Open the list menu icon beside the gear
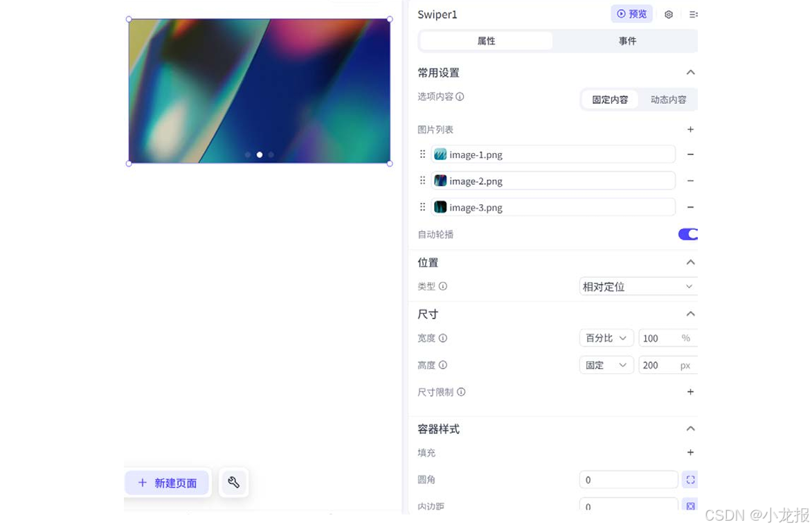 (693, 14)
